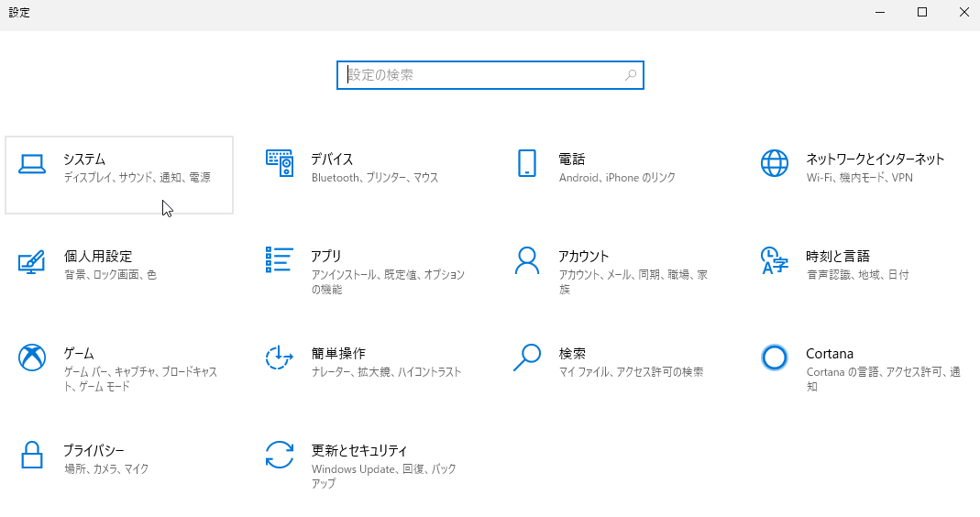Image resolution: width=980 pixels, height=517 pixels.
Task: Click description Bluetooth、プリンター、マウス
Action: (375, 178)
